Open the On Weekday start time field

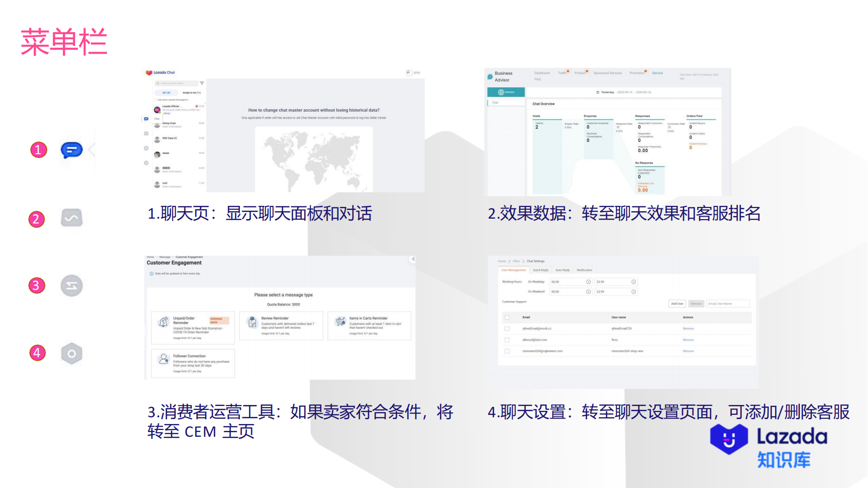coord(571,282)
